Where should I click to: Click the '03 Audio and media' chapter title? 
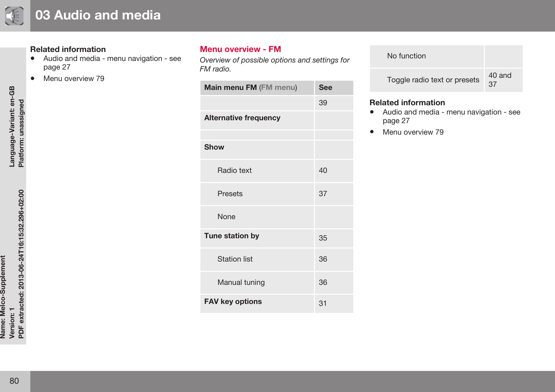[x=98, y=15]
